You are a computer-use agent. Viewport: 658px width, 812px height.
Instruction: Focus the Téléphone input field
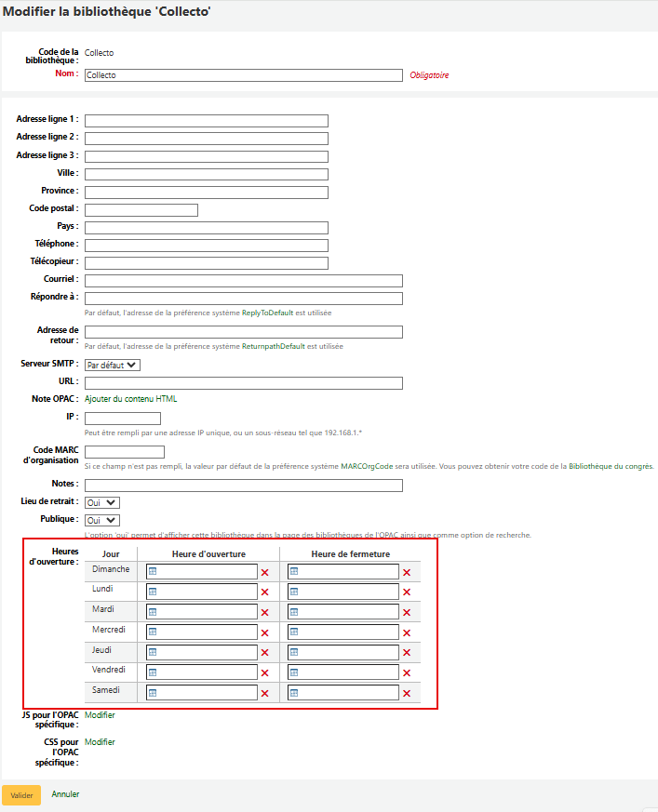tap(207, 246)
